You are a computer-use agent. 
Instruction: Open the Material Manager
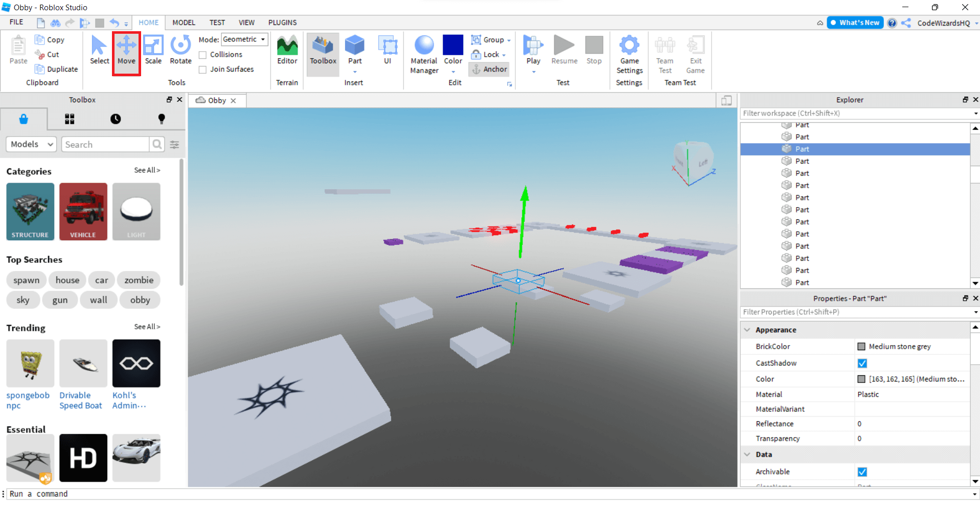tap(424, 53)
